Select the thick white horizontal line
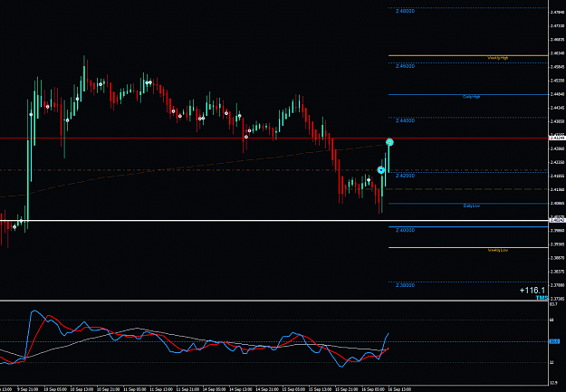Viewport: 566px width, 392px height. (274, 221)
